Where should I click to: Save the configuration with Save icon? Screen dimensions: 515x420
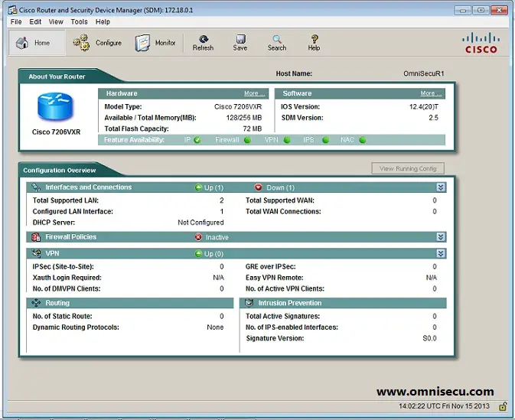pos(240,43)
